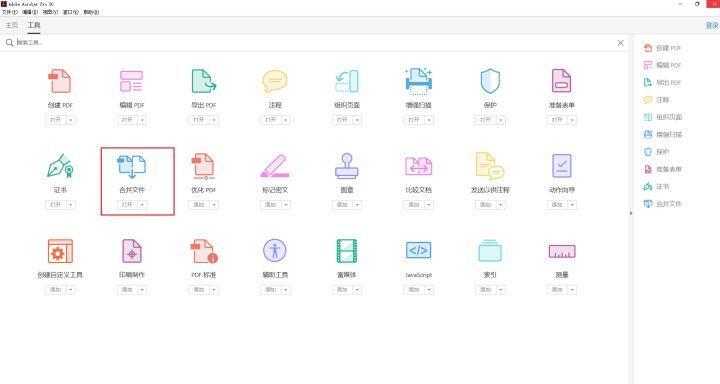Open 注释 shortcut in right sidebar
Screen dimensions: 720x384
pyautogui.click(x=657, y=100)
